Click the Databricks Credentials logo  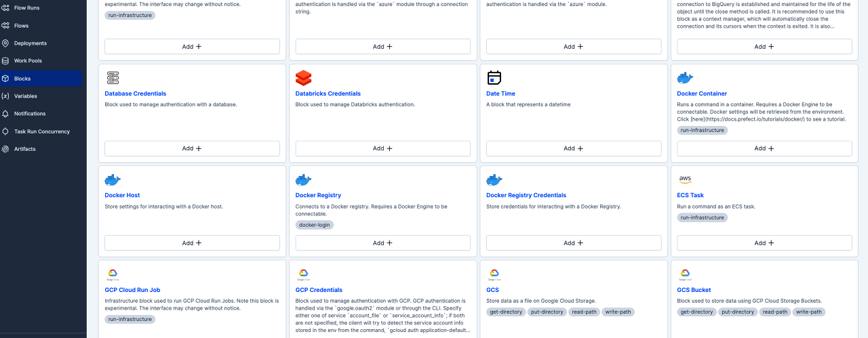303,78
